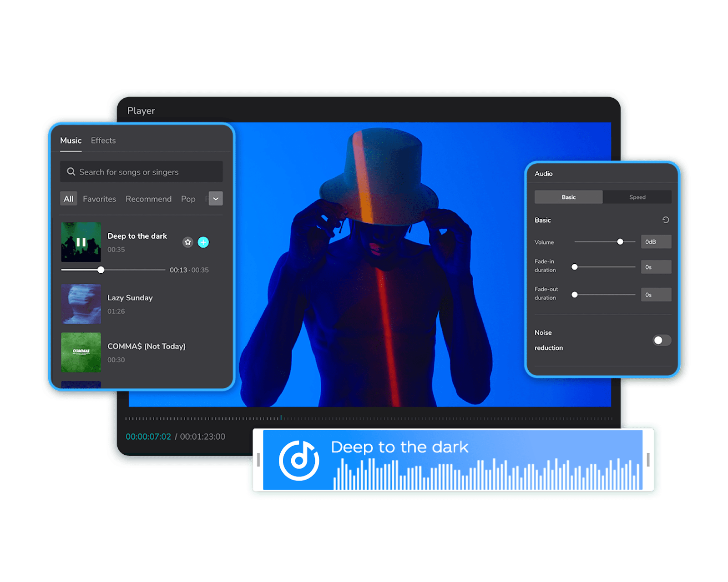This screenshot has height=582, width=728.
Task: Select the Lazy Sunday album thumbnail
Action: (81, 304)
